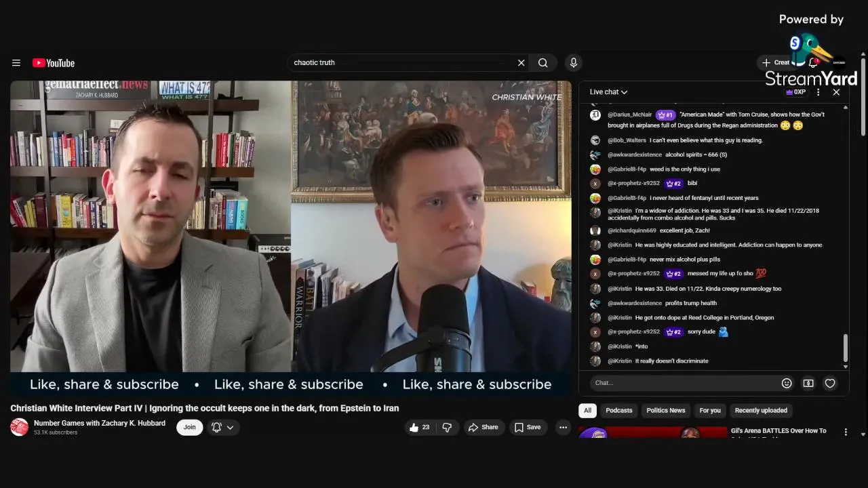Select the Podcasts filter chip

pos(618,410)
